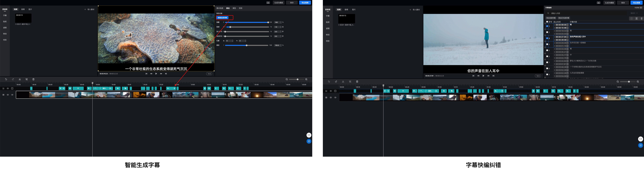Tick the select-all checkbox beside 序号 header

(x=547, y=22)
